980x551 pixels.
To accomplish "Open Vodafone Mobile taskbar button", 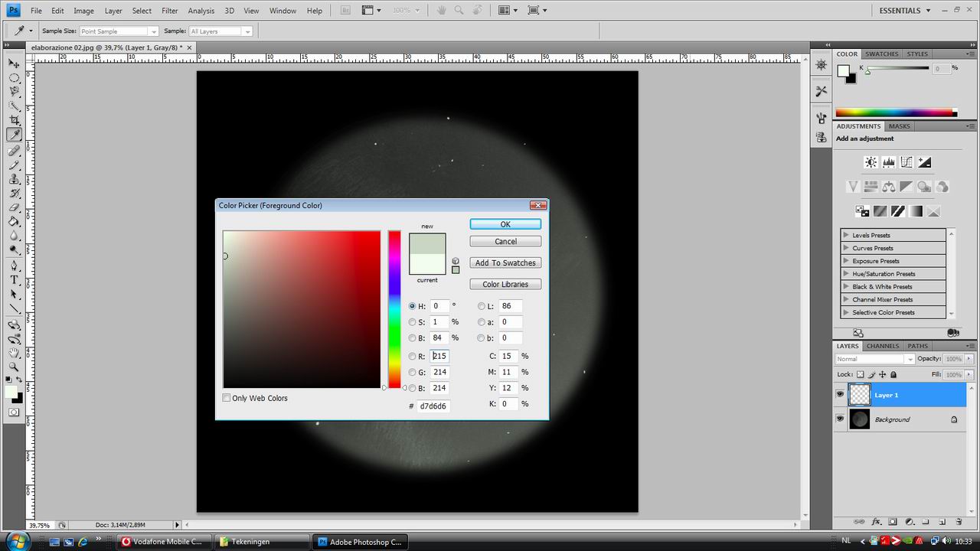I will tap(164, 542).
